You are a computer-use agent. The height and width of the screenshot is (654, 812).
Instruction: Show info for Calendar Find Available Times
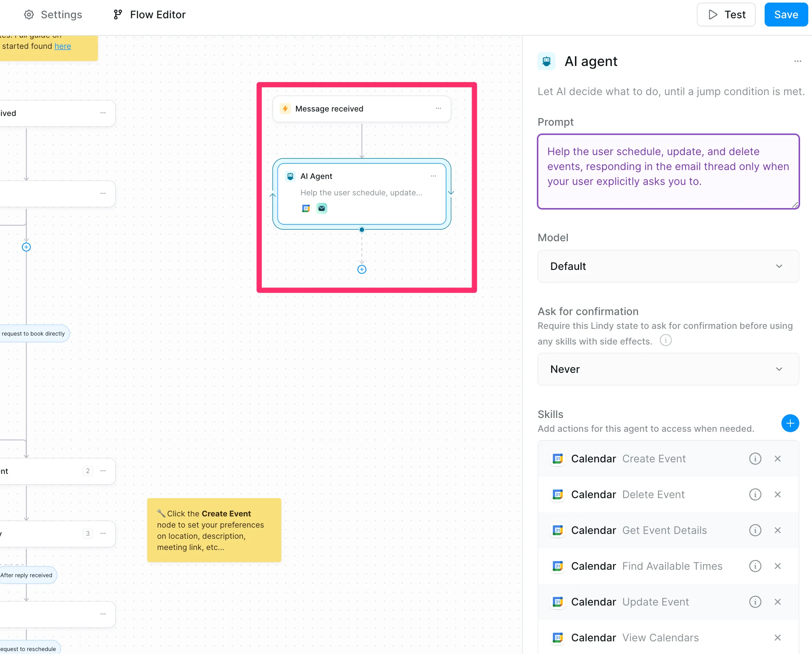click(x=755, y=566)
